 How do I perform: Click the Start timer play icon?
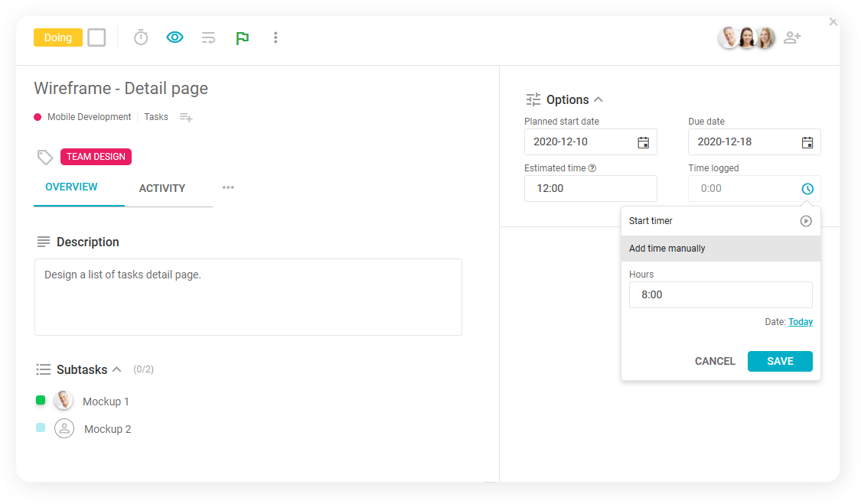806,221
